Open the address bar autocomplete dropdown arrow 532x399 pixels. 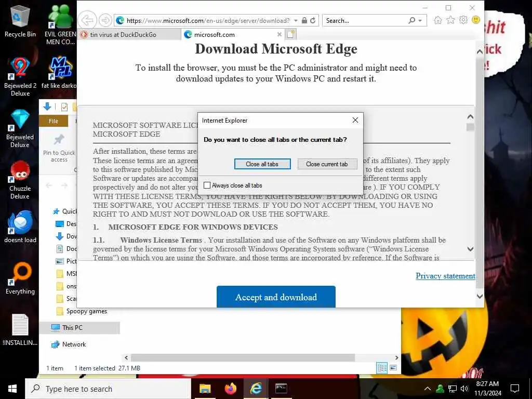296,21
